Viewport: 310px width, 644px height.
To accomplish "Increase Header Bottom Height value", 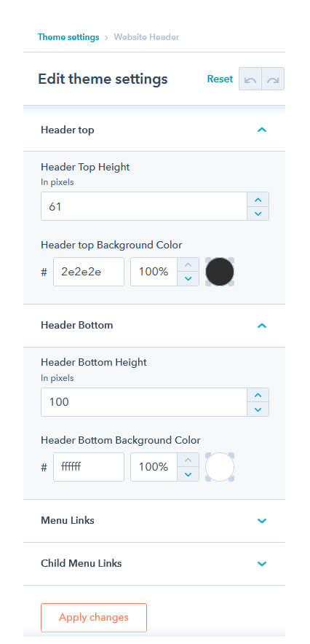I will [258, 395].
